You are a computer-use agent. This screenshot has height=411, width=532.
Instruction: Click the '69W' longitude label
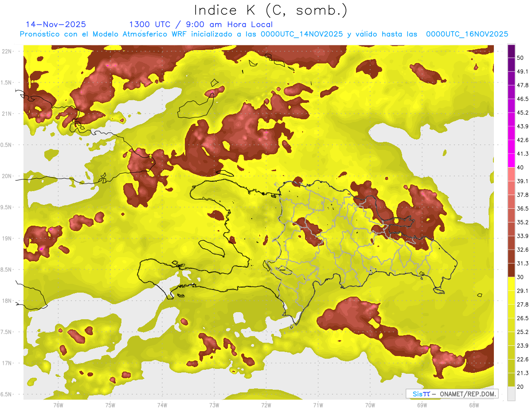[422, 405]
